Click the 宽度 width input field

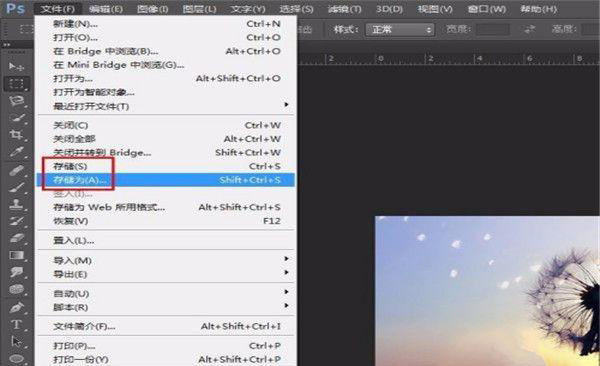(x=492, y=29)
